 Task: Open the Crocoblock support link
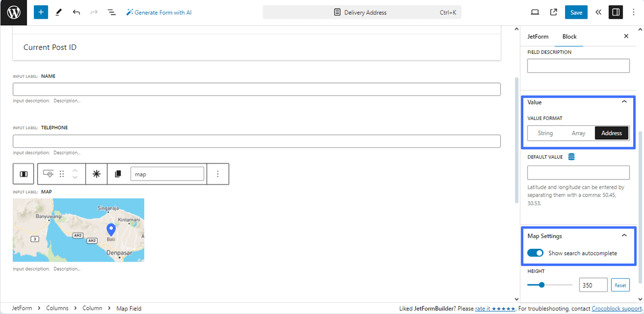(616, 308)
